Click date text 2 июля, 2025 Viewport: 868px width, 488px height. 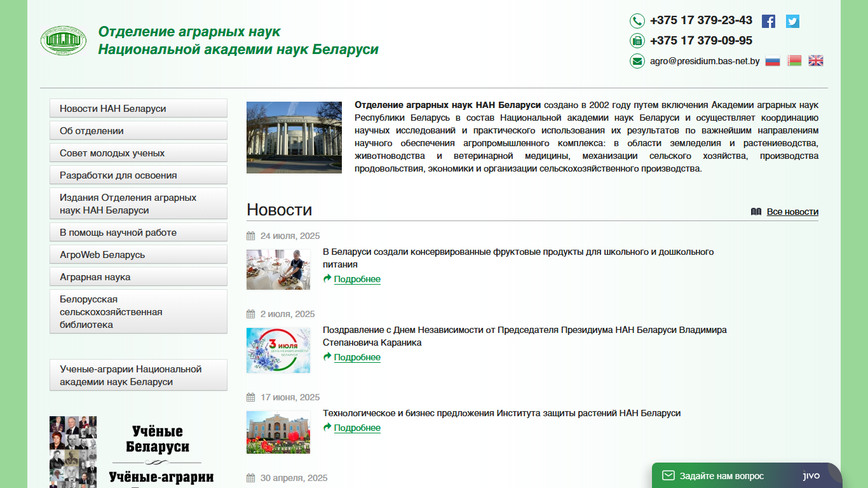click(288, 314)
